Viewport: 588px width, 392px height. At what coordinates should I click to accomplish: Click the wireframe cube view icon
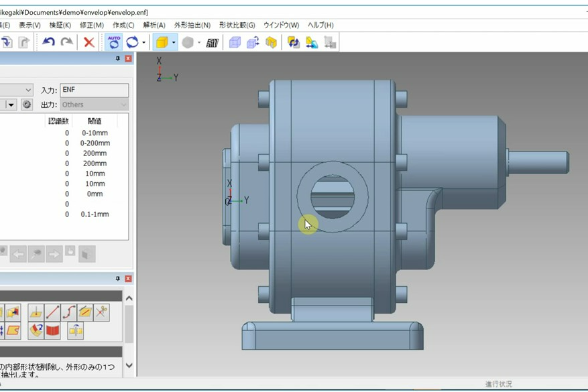coord(235,42)
